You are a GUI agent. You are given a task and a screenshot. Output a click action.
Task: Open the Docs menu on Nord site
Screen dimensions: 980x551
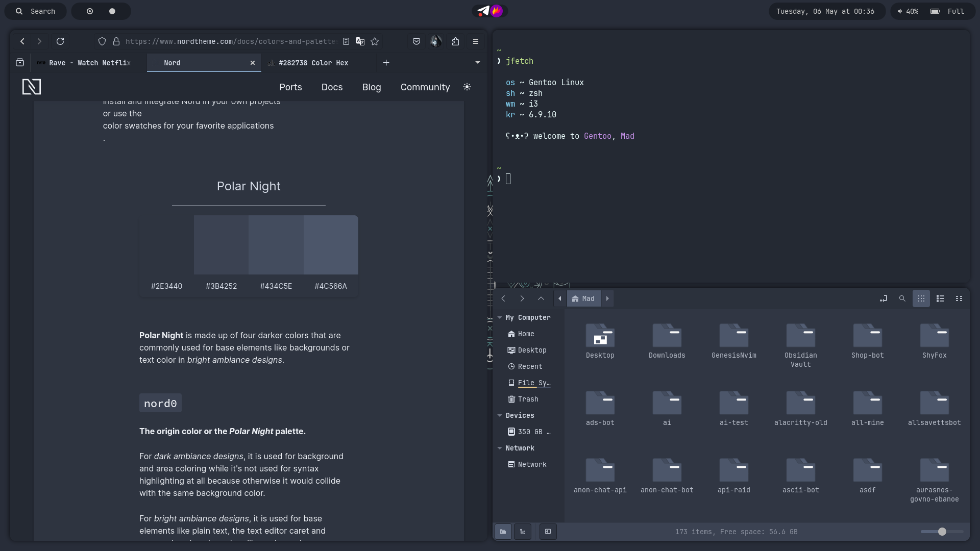(332, 87)
